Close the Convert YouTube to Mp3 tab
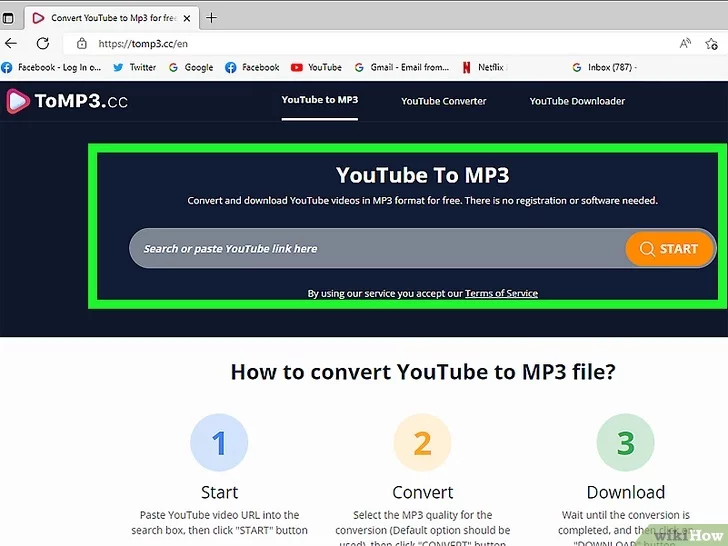728x546 pixels. 187,19
